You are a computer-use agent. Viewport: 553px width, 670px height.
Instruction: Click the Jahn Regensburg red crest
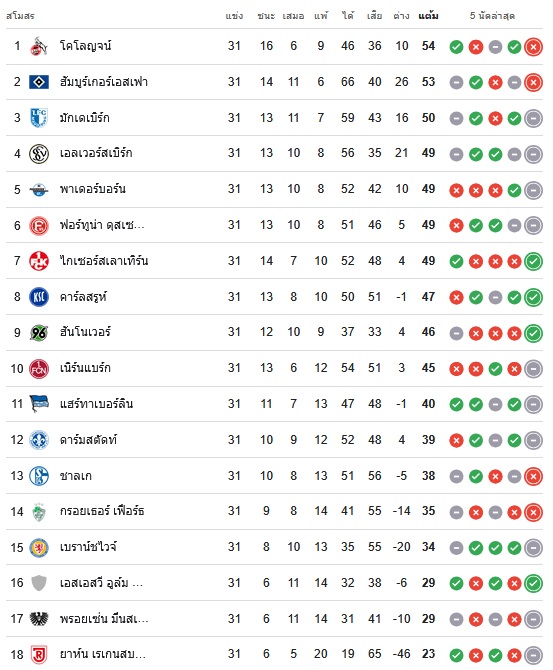coord(38,654)
